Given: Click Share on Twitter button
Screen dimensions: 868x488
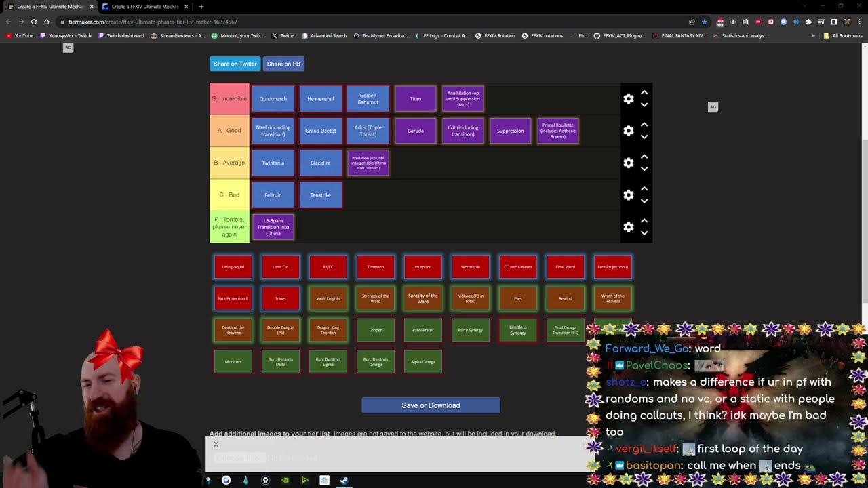Looking at the screenshot, I should [235, 64].
